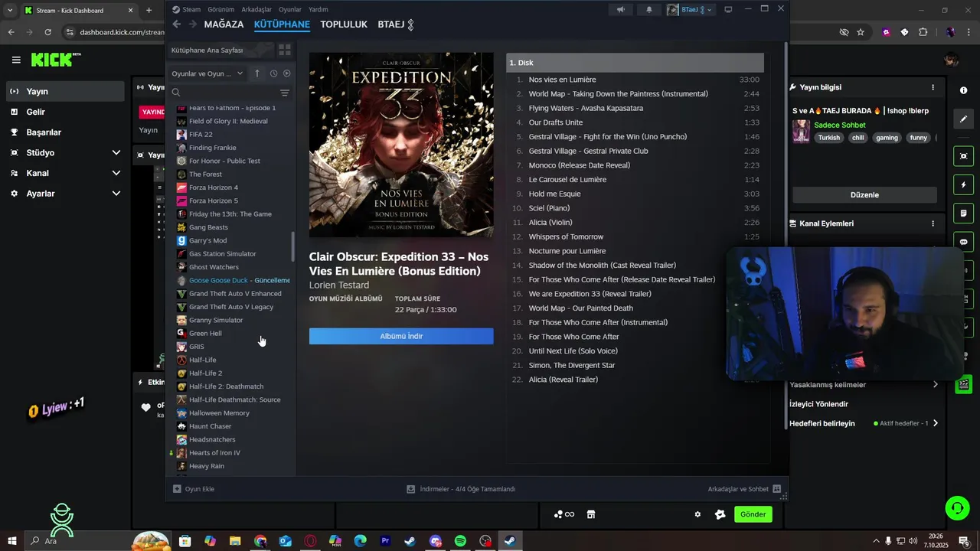Open the Kanal Eylemleri three-dot menu
This screenshot has height=551, width=980.
coord(933,223)
